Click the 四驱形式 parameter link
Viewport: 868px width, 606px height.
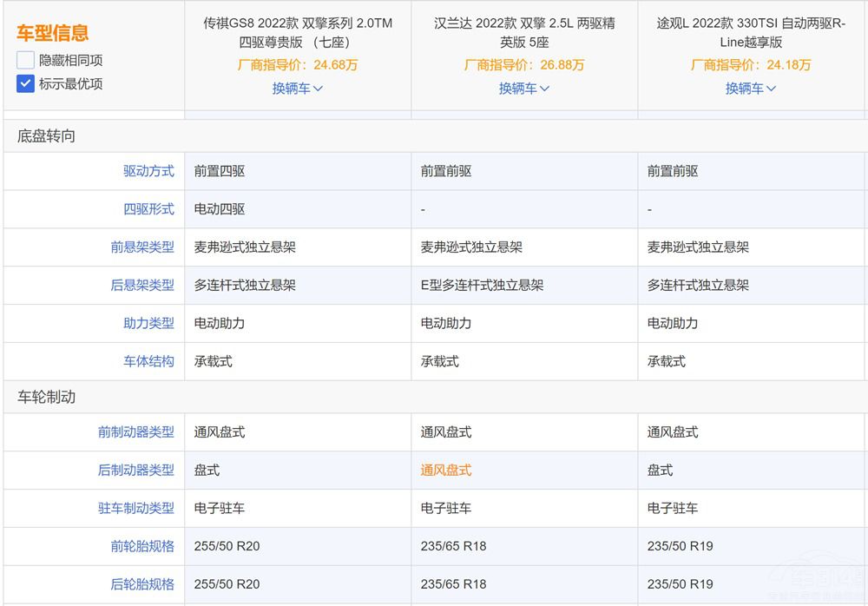coord(148,209)
